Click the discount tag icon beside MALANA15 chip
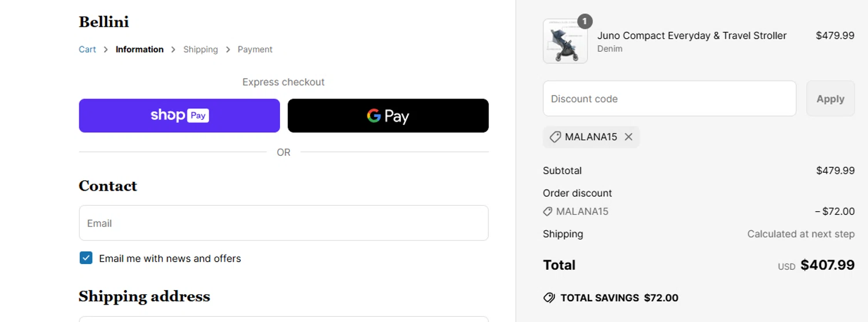Image resolution: width=868 pixels, height=322 pixels. tap(555, 137)
